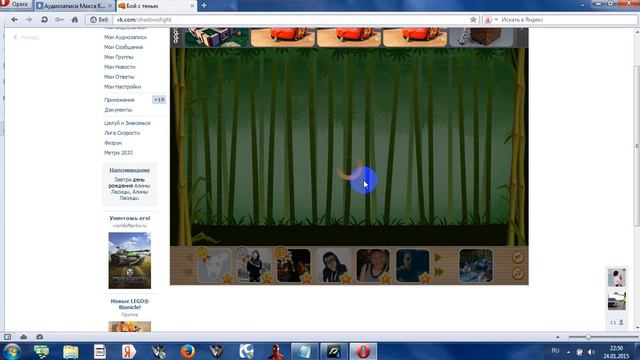Open the upper chat avatar at right edge
640x360 pixels.
tap(617, 278)
